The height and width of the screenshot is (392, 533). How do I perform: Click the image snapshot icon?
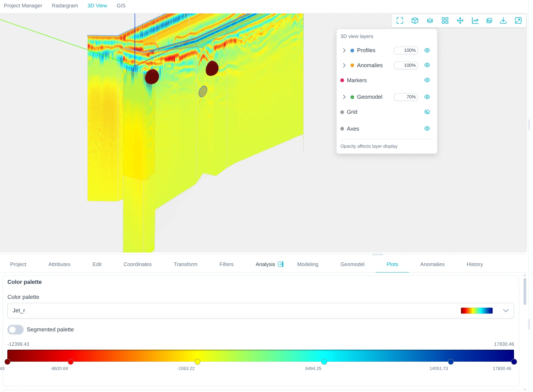(x=489, y=21)
